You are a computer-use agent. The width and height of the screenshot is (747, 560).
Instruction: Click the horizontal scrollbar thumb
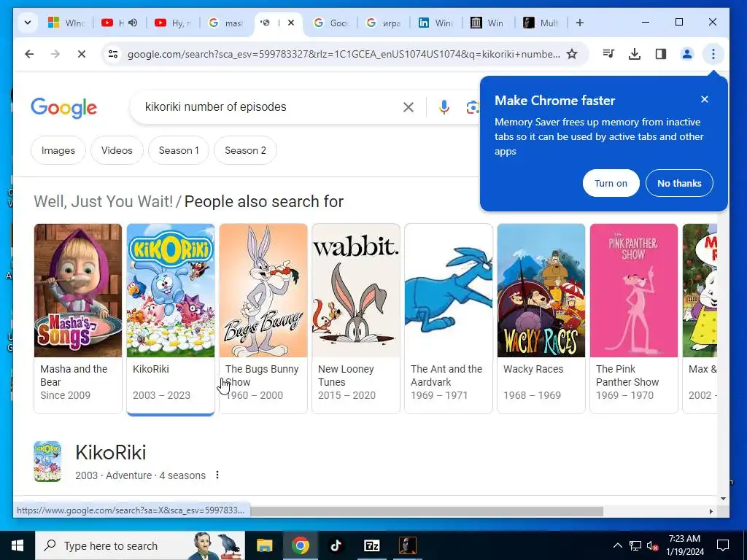coord(426,511)
